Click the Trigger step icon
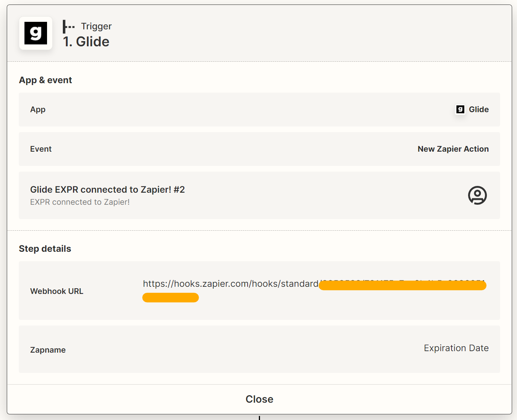This screenshot has width=517, height=420. 68,27
